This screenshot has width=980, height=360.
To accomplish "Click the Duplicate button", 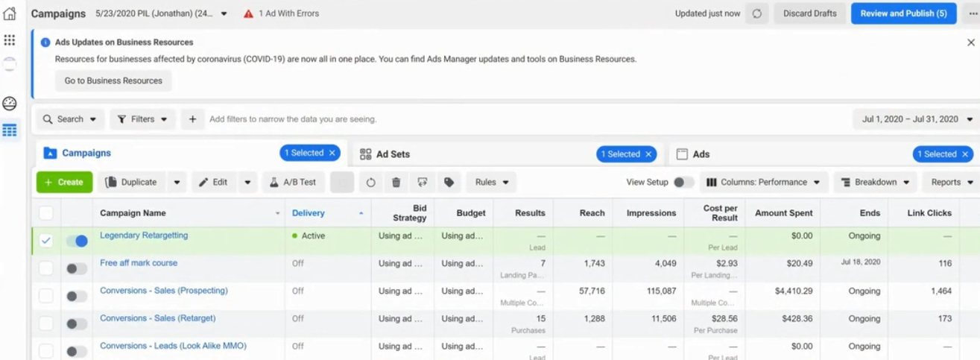I will click(132, 182).
